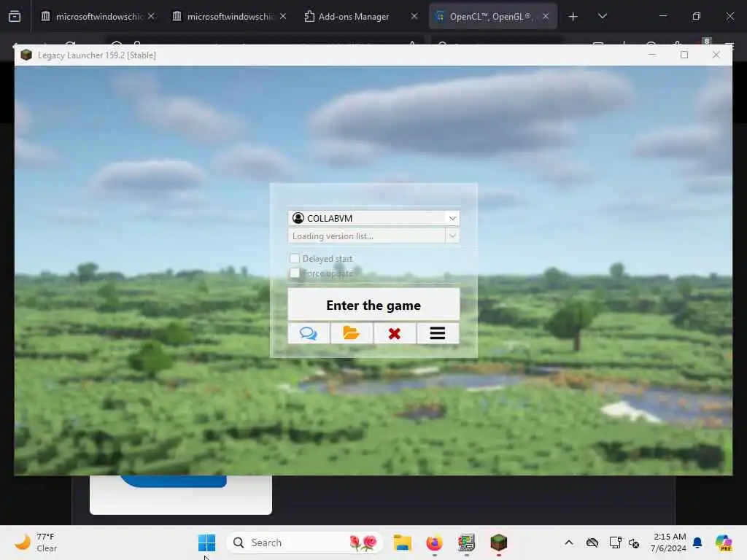Open the clock showing 2:15 AM
This screenshot has width=747, height=560.
point(669,542)
